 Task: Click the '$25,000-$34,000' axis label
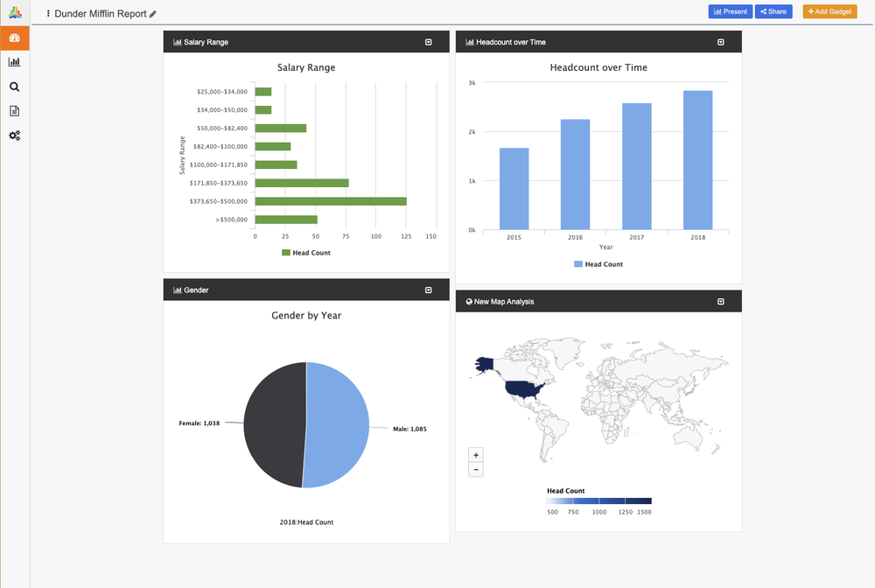[x=222, y=92]
